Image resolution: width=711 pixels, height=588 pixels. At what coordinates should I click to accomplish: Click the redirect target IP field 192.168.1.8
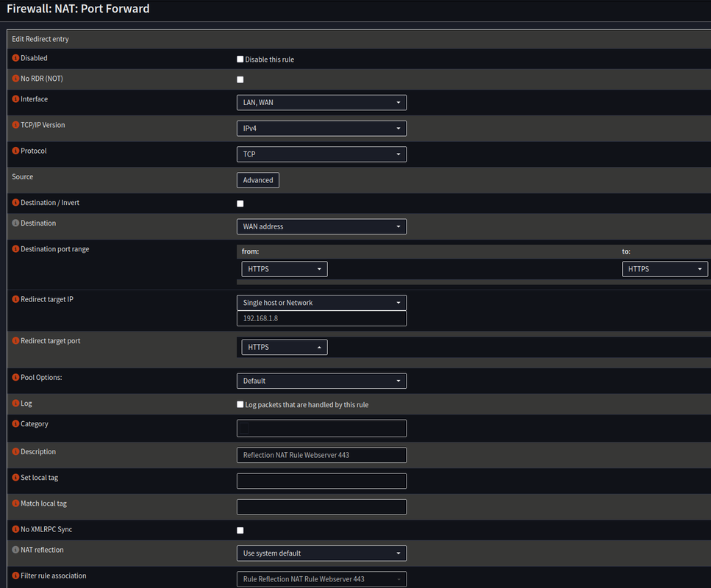pos(321,318)
